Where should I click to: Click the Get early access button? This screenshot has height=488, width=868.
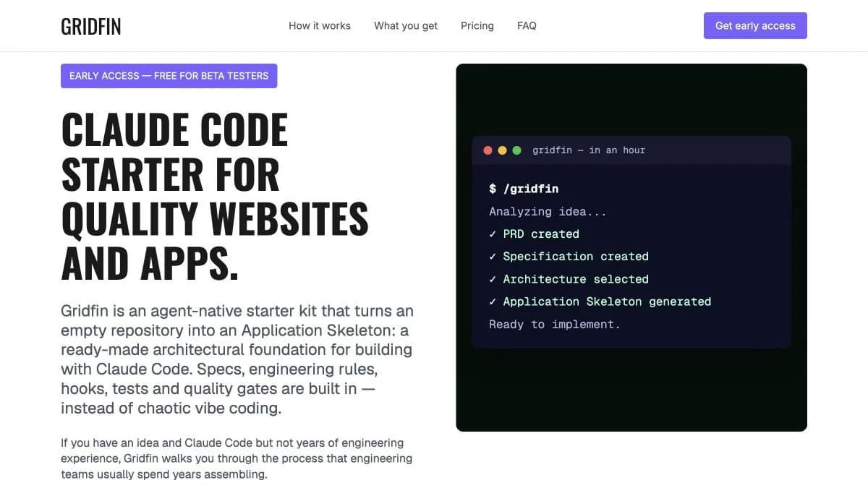coord(755,25)
